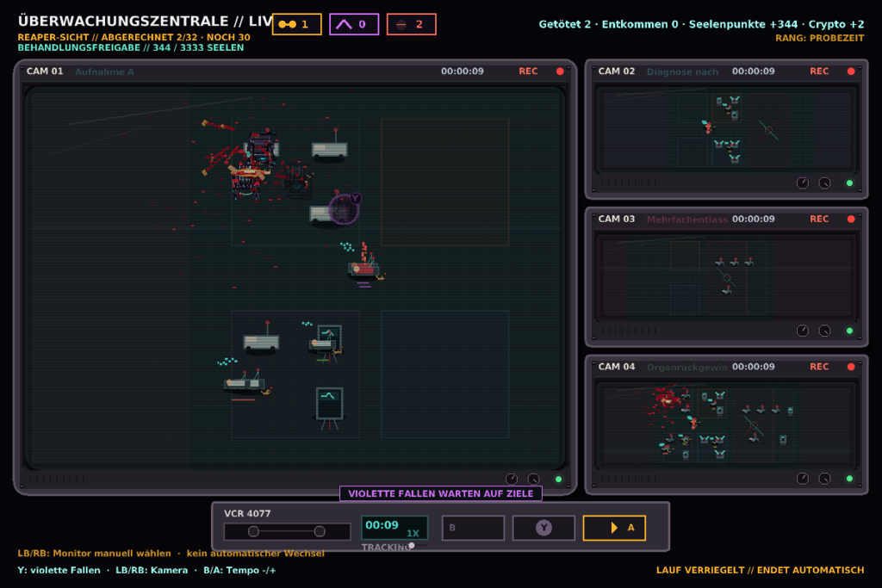The image size is (882, 588).
Task: Turn the right knob on CAM 03
Action: click(824, 331)
